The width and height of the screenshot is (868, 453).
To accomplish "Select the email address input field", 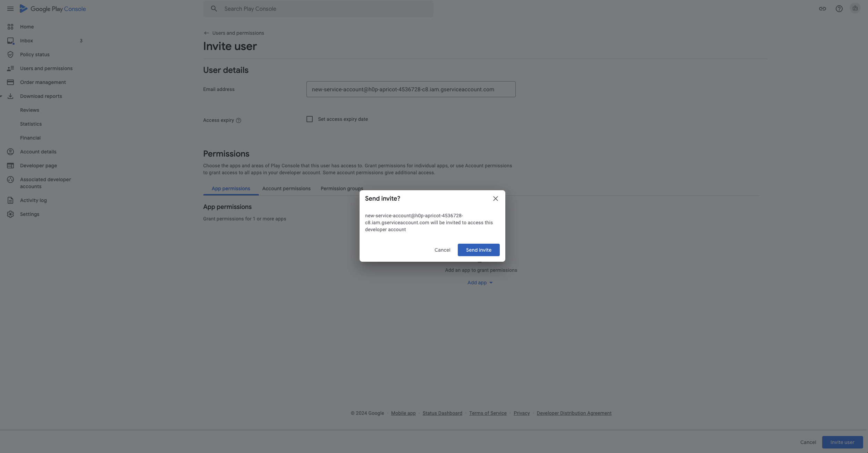I will click(411, 89).
